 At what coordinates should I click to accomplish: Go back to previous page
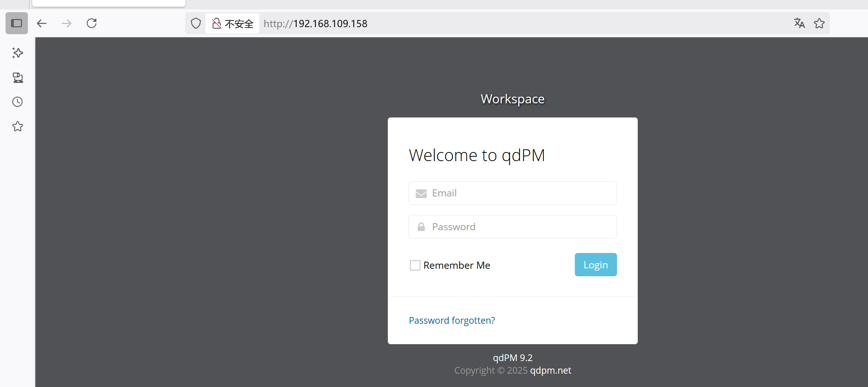pos(42,24)
